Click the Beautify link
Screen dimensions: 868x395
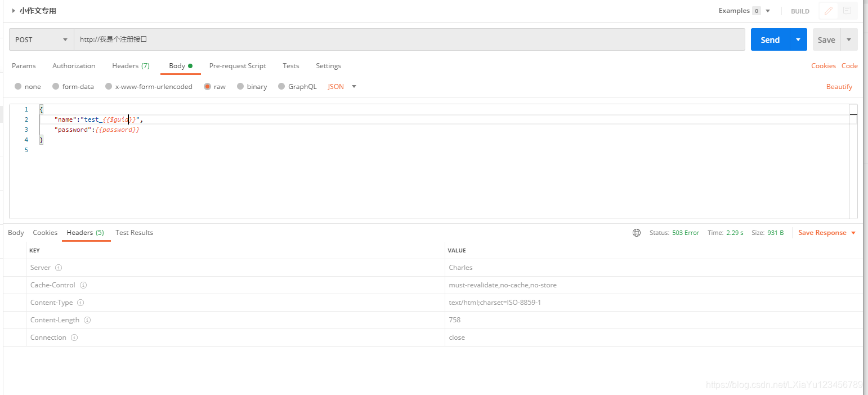[x=839, y=87]
